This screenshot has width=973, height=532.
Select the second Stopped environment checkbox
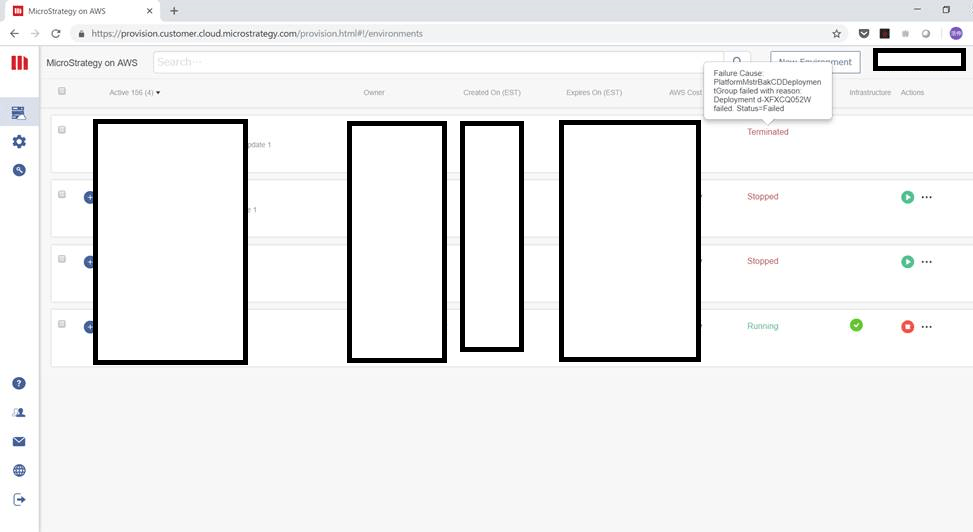[x=61, y=259]
